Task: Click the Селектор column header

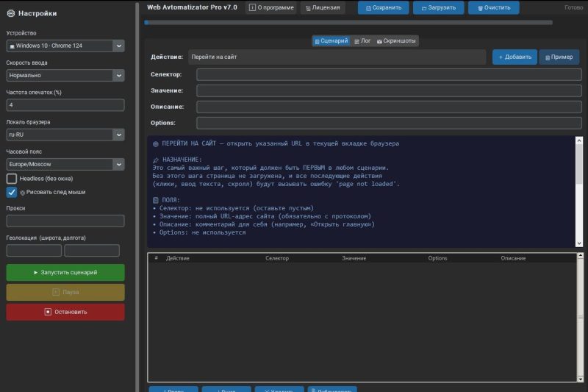Action: (x=277, y=258)
